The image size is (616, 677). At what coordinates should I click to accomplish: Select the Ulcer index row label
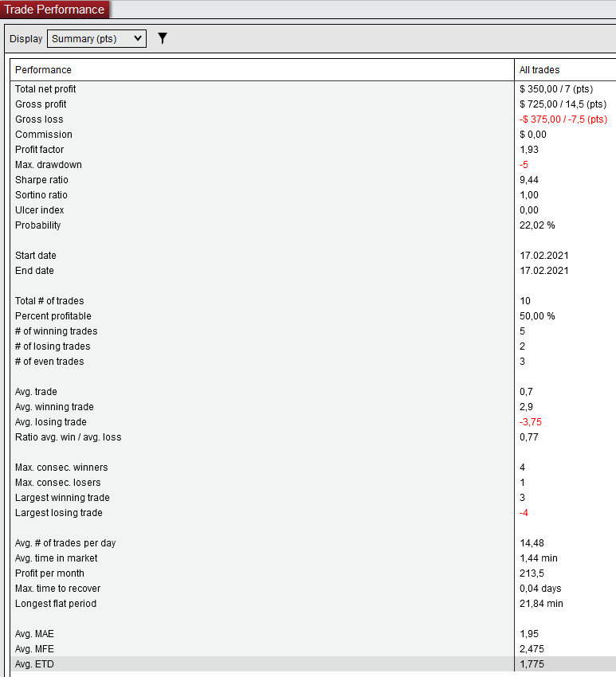[x=39, y=209]
